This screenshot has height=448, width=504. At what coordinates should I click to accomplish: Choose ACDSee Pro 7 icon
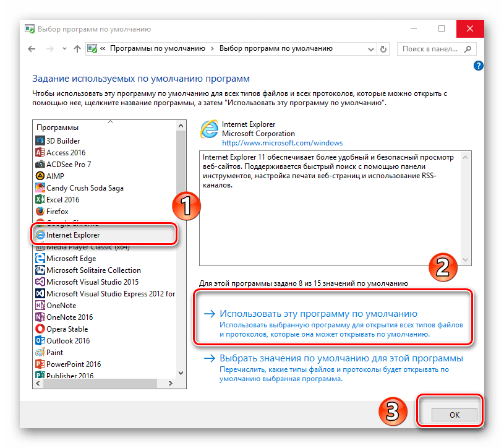pyautogui.click(x=40, y=164)
